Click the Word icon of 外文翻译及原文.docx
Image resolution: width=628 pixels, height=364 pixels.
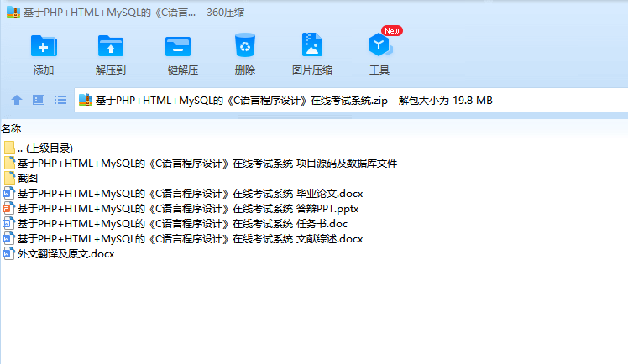pyautogui.click(x=8, y=253)
